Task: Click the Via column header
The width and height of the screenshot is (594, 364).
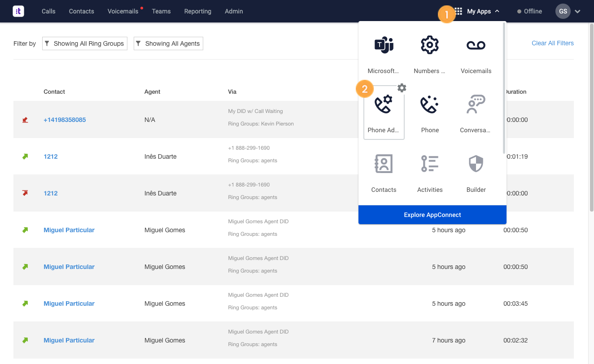Action: tap(232, 91)
